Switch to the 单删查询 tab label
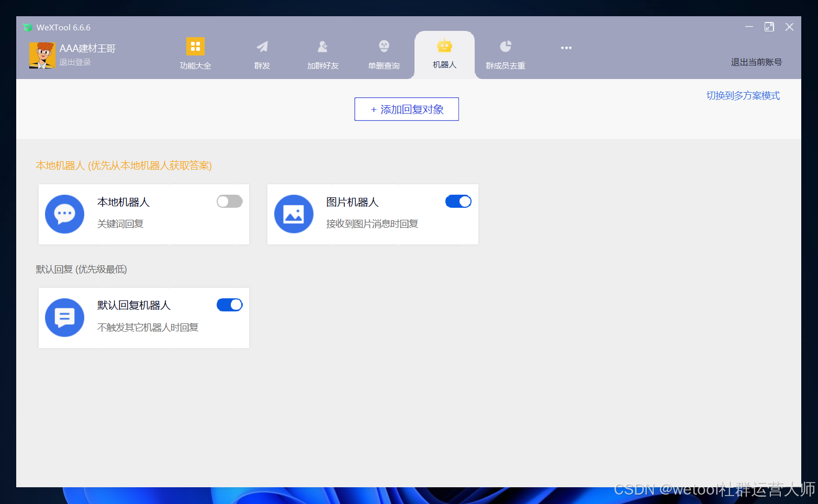This screenshot has height=504, width=818. (x=384, y=65)
